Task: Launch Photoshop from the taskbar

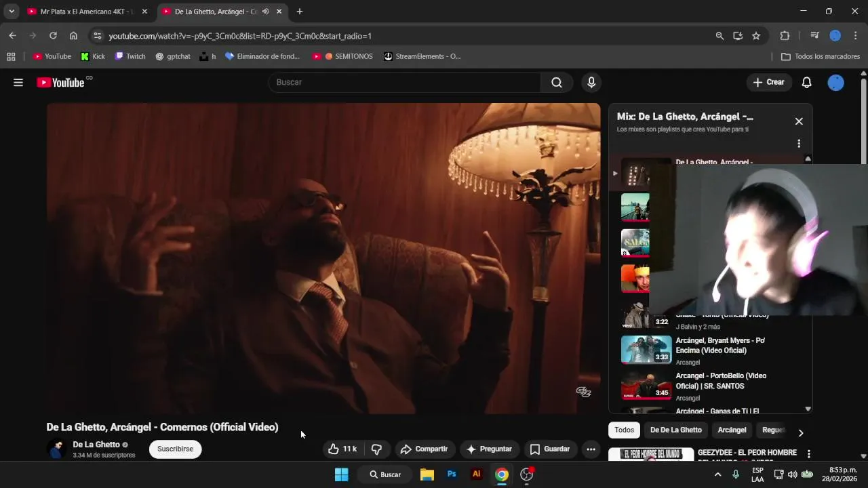Action: [452, 474]
